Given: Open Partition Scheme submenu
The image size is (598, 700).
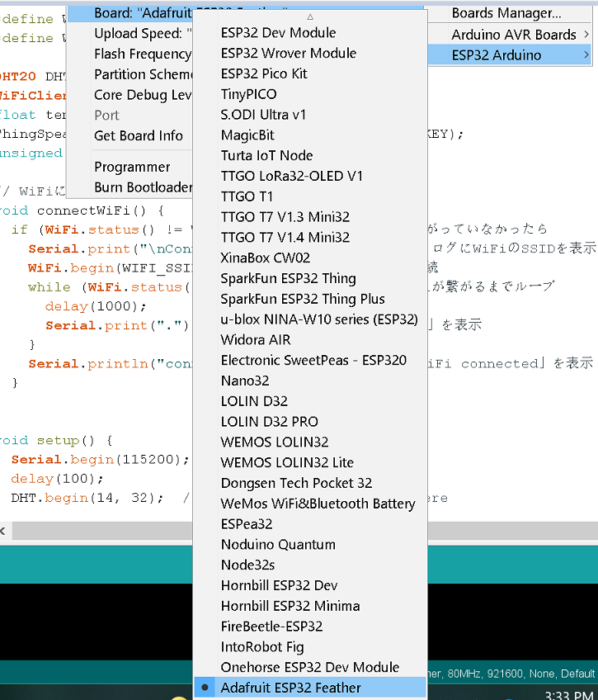Looking at the screenshot, I should (x=130, y=74).
